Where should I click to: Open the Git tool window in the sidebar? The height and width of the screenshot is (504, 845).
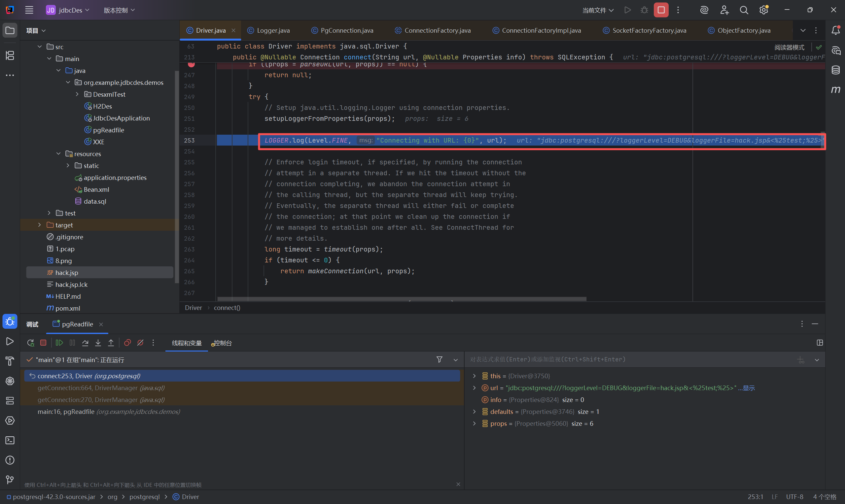tap(10, 480)
